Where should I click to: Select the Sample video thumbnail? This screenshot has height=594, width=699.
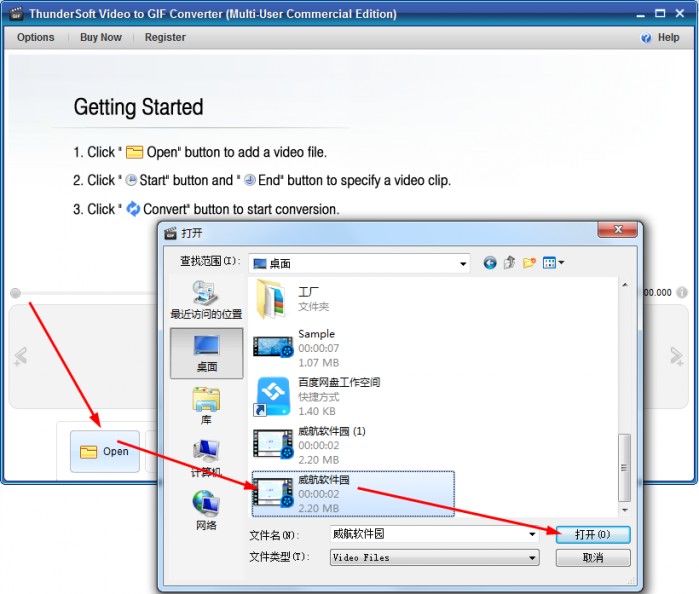(x=273, y=347)
